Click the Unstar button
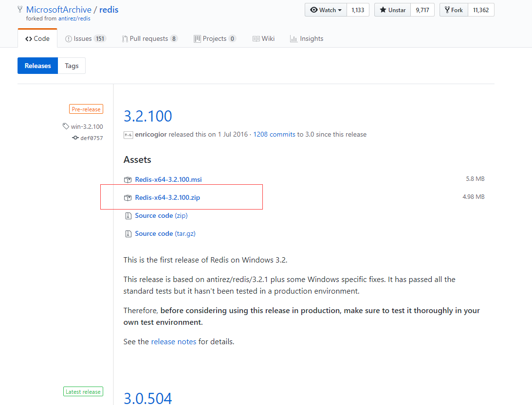The height and width of the screenshot is (405, 532). 393,10
